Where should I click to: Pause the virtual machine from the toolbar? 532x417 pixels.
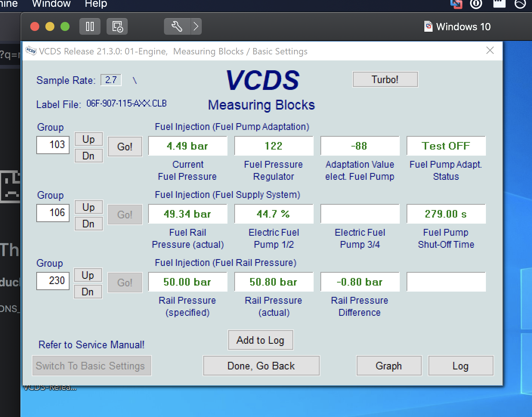point(90,26)
